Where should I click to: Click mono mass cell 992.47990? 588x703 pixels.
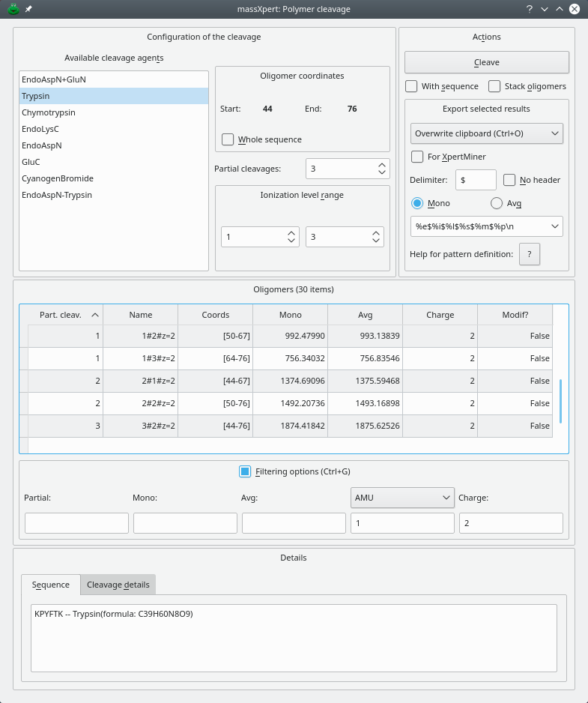coord(291,336)
